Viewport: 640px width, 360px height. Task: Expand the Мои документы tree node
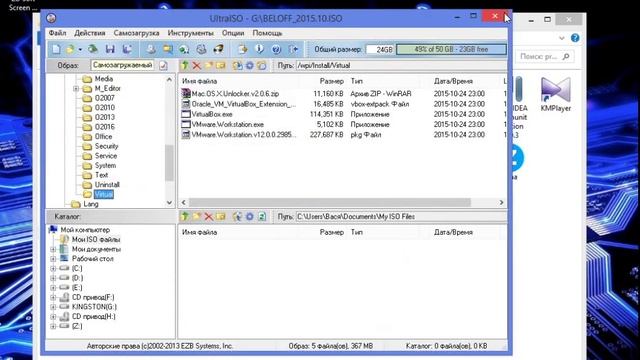pos(53,249)
